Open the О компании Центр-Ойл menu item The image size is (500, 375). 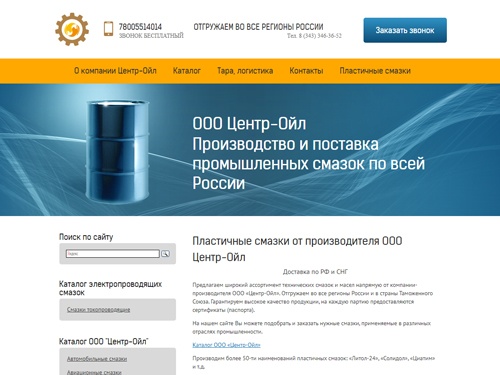[115, 71]
